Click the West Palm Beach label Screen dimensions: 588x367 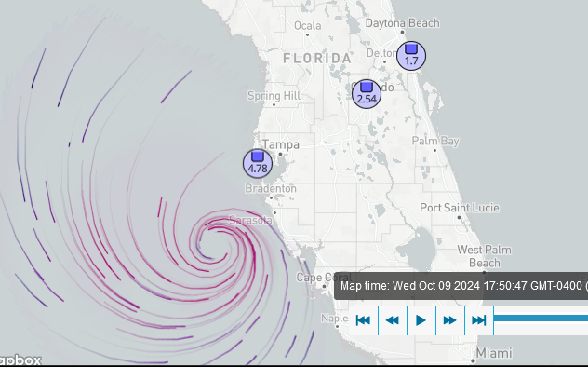pos(484,256)
